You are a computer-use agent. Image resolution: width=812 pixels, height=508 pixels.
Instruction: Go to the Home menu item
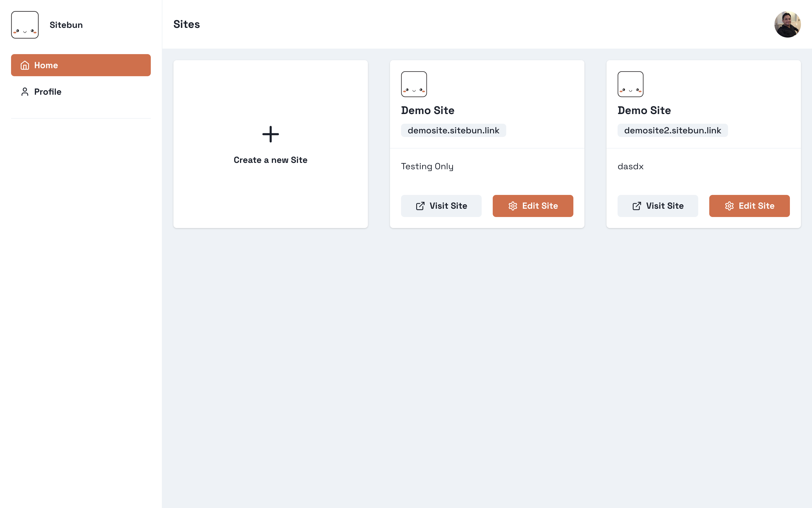pos(81,65)
